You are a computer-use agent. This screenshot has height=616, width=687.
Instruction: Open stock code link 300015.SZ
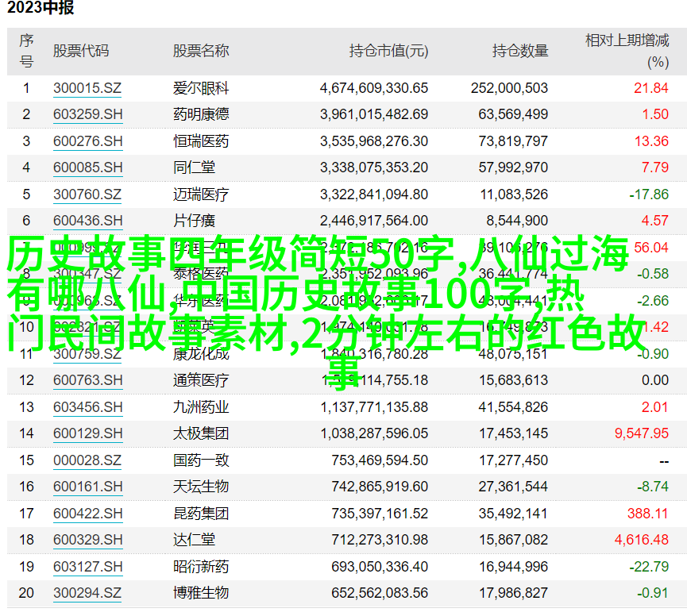(87, 88)
